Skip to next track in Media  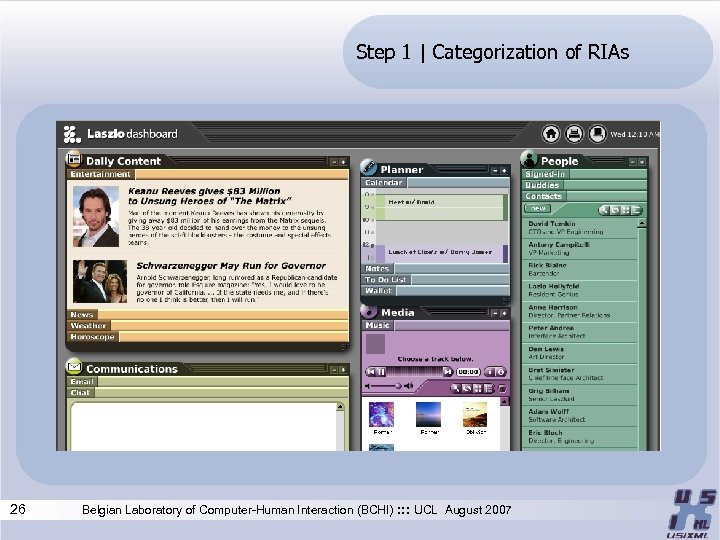(x=447, y=371)
